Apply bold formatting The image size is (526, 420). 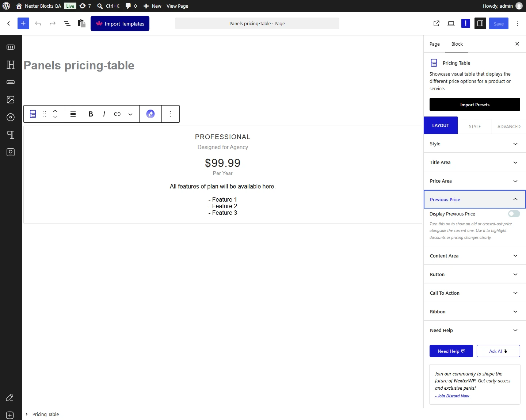[91, 114]
